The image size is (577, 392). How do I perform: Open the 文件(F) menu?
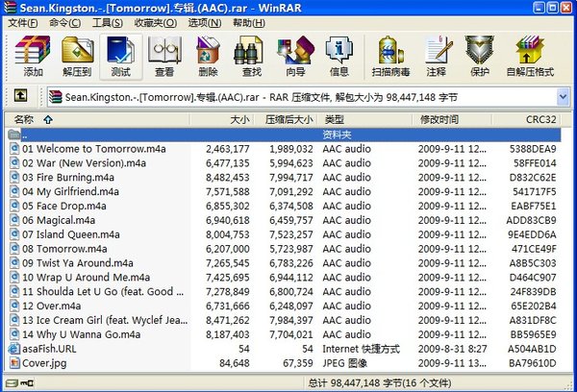[23, 23]
